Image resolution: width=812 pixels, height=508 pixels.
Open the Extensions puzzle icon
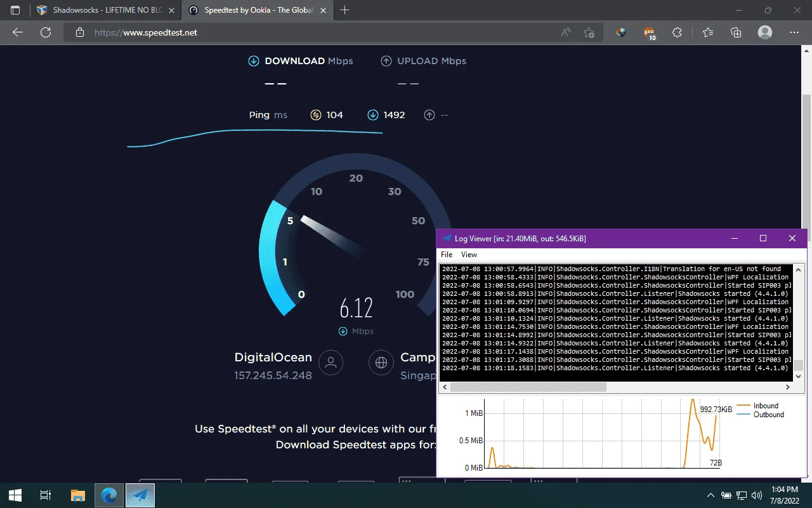pyautogui.click(x=678, y=32)
